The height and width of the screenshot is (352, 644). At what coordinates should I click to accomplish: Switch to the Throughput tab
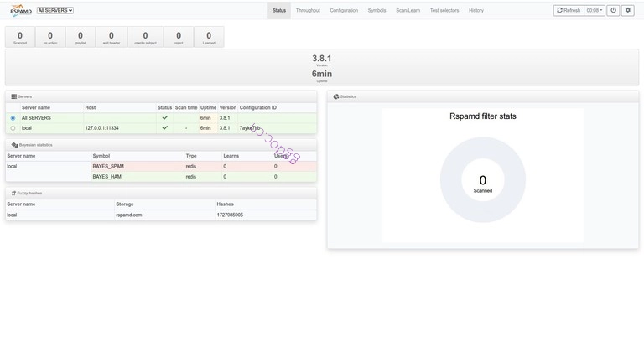[308, 10]
